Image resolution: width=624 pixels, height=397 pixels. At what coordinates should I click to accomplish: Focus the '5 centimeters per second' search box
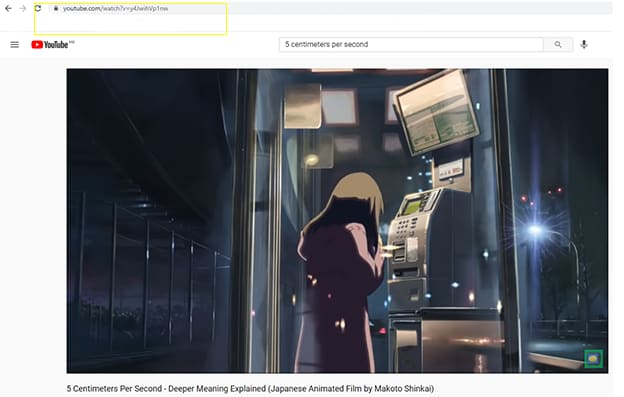pos(411,45)
